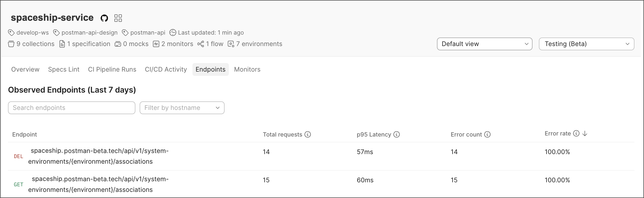Click the mocks server icon

[x=118, y=44]
